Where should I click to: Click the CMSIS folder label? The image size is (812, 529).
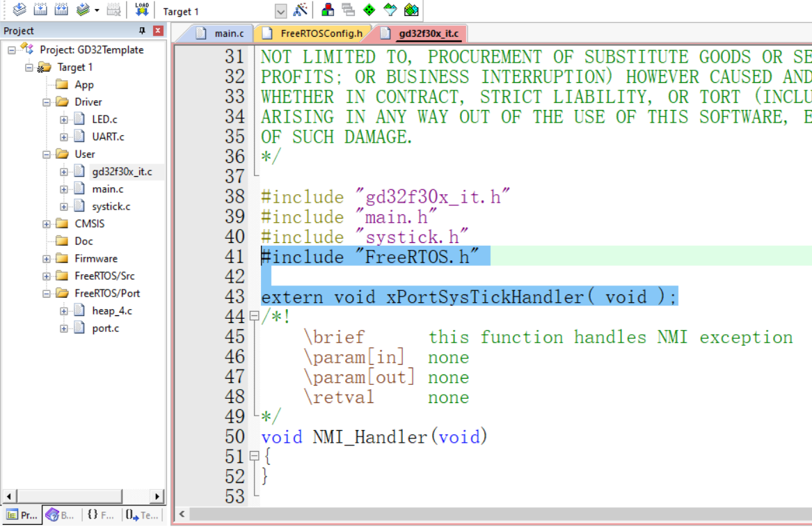click(x=90, y=224)
